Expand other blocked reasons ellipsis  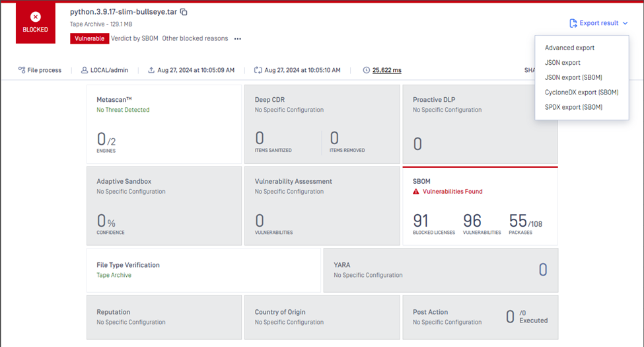point(238,39)
